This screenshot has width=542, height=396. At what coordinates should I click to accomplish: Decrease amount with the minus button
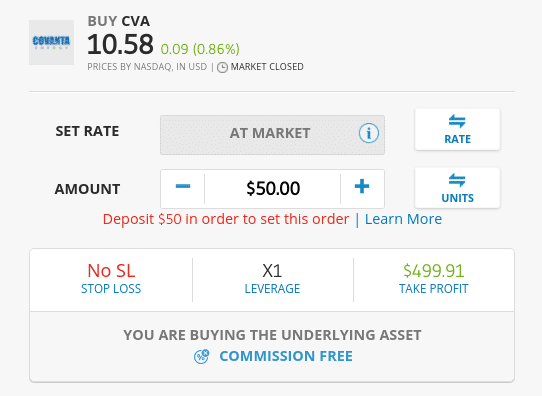click(183, 187)
